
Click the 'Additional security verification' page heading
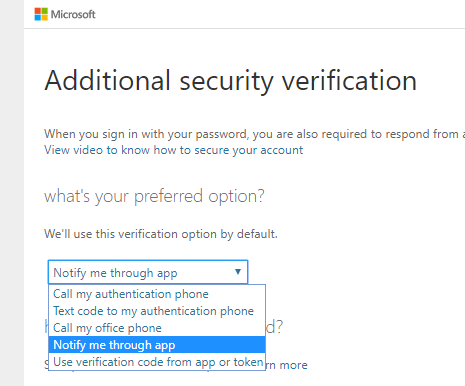pos(231,81)
